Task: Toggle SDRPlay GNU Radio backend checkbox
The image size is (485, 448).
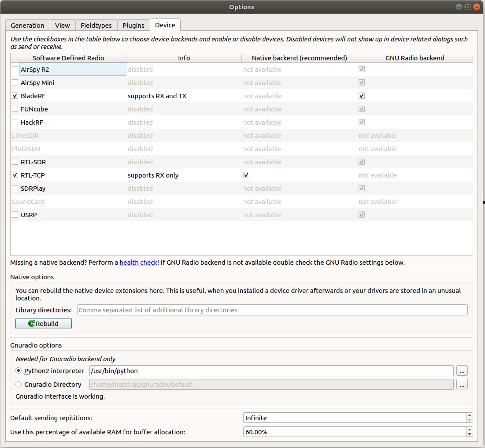Action: pos(362,188)
